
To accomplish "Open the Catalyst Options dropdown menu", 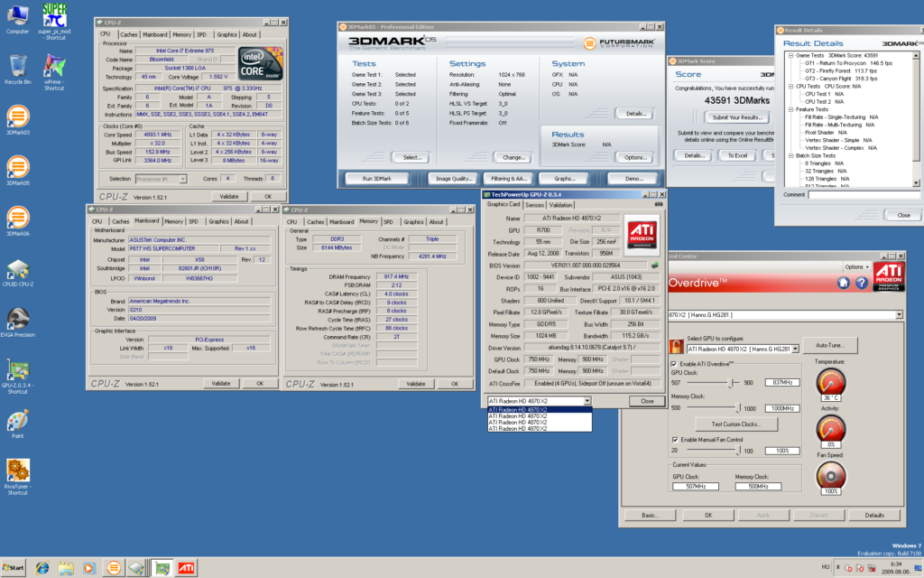I will 856,266.
